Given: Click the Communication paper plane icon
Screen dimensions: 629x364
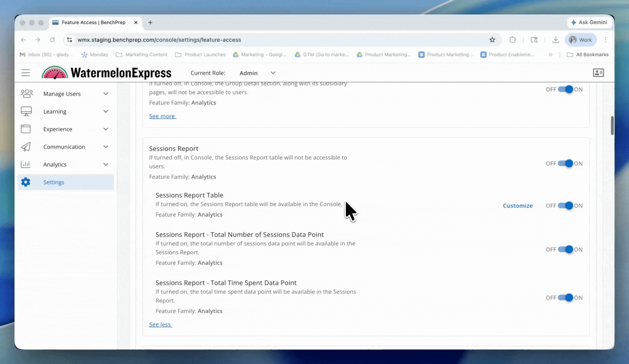Looking at the screenshot, I should coord(26,147).
